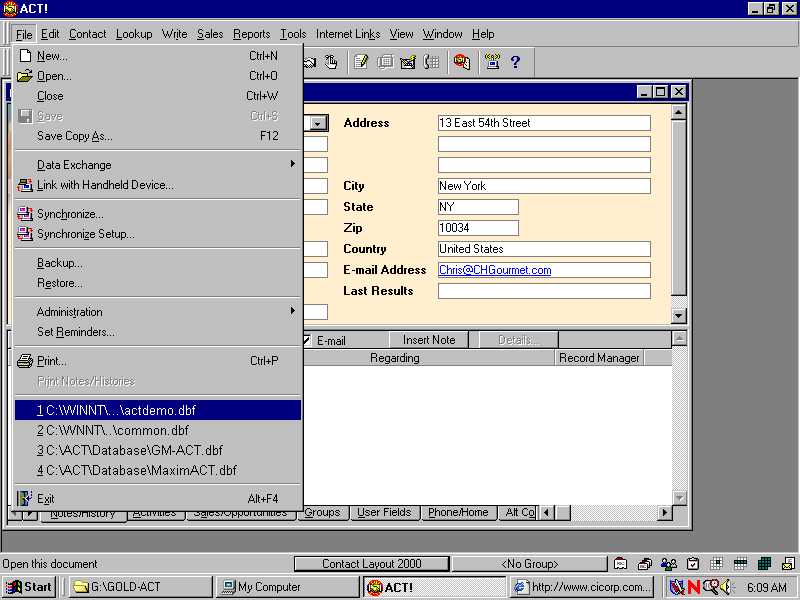Switch to the User Fields tab

384,512
